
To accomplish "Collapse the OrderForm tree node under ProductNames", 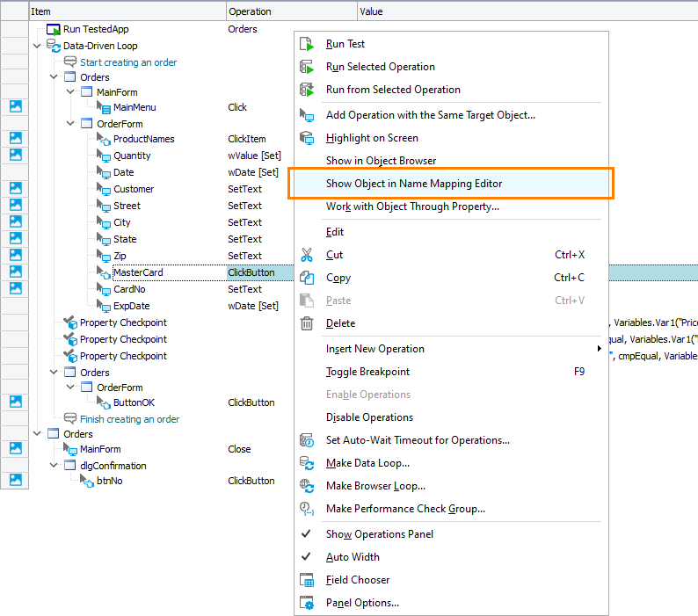I will point(70,124).
